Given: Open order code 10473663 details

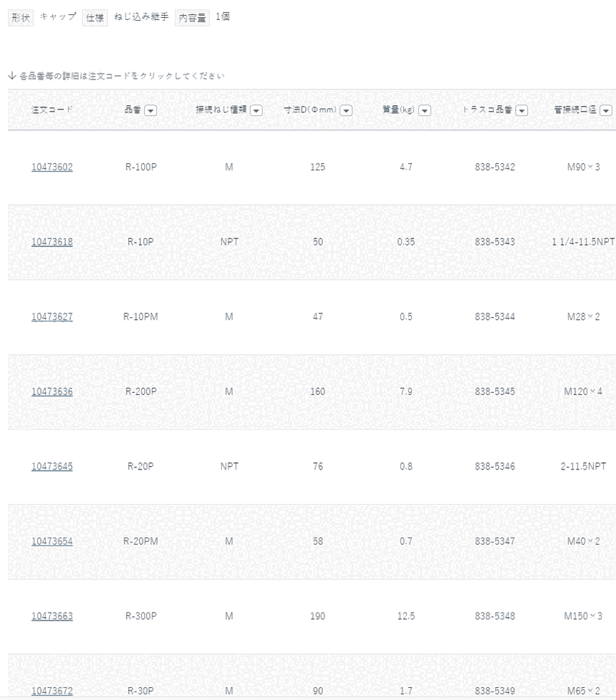Looking at the screenshot, I should pyautogui.click(x=52, y=616).
